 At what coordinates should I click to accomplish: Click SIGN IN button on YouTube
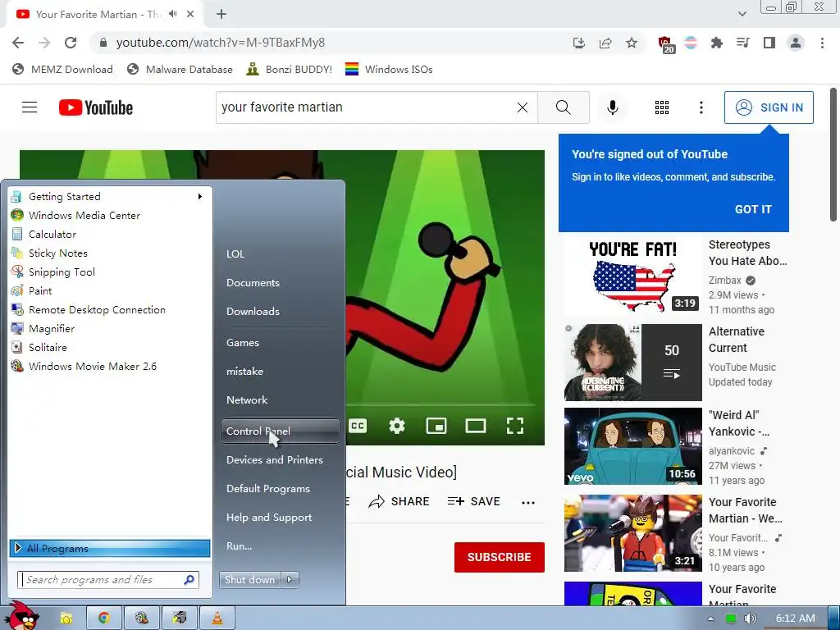[x=769, y=107]
